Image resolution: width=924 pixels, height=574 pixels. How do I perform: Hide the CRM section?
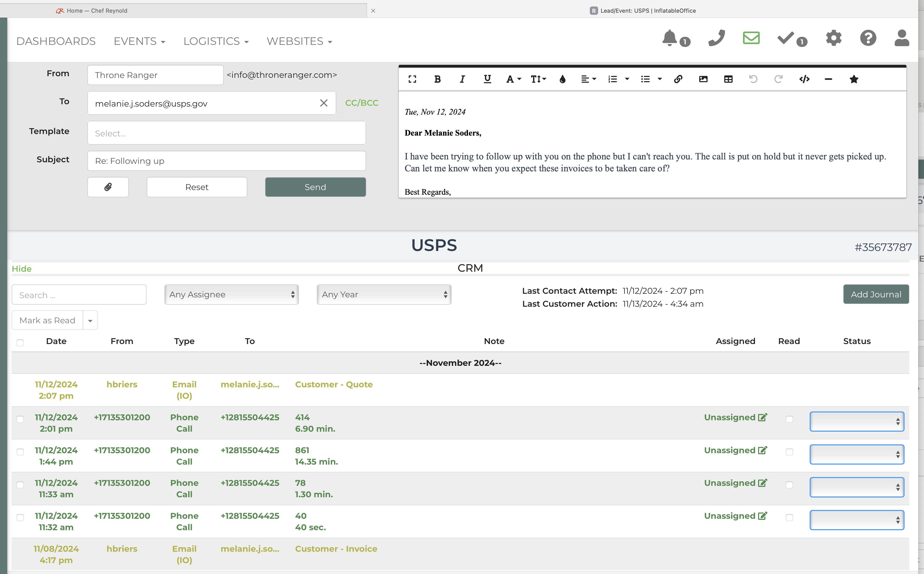tap(22, 269)
